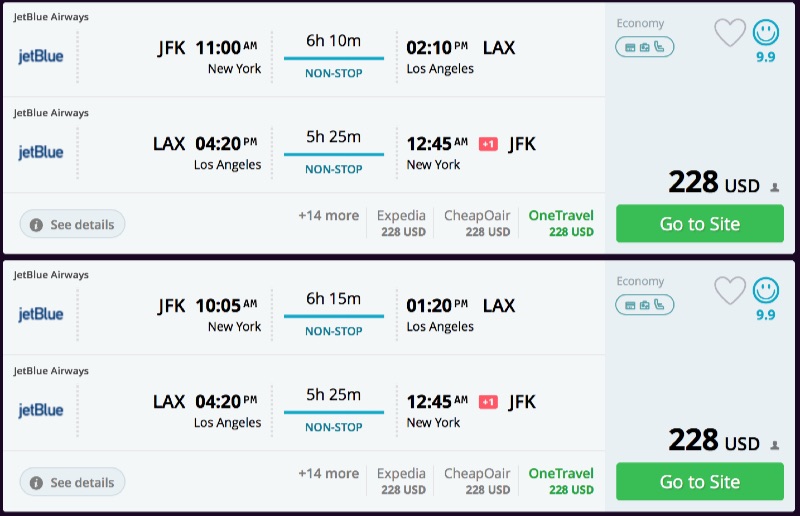Open Expedia 228 USD offer on first result
The image size is (800, 516).
[401, 223]
